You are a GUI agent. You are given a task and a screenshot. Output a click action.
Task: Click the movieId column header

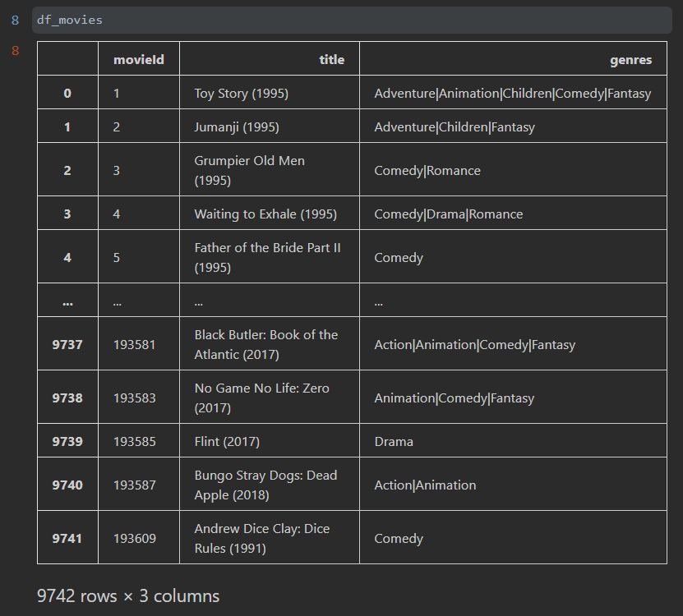pyautogui.click(x=139, y=60)
